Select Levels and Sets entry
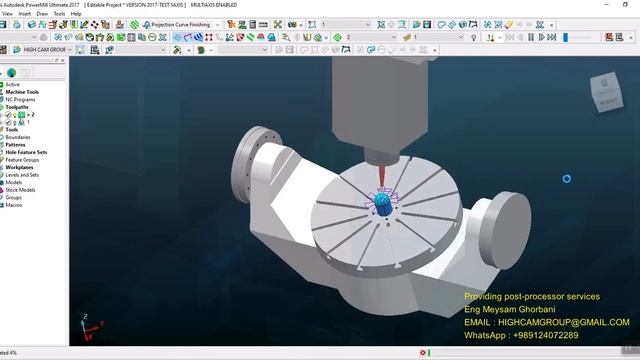The image size is (640, 360). 22,175
